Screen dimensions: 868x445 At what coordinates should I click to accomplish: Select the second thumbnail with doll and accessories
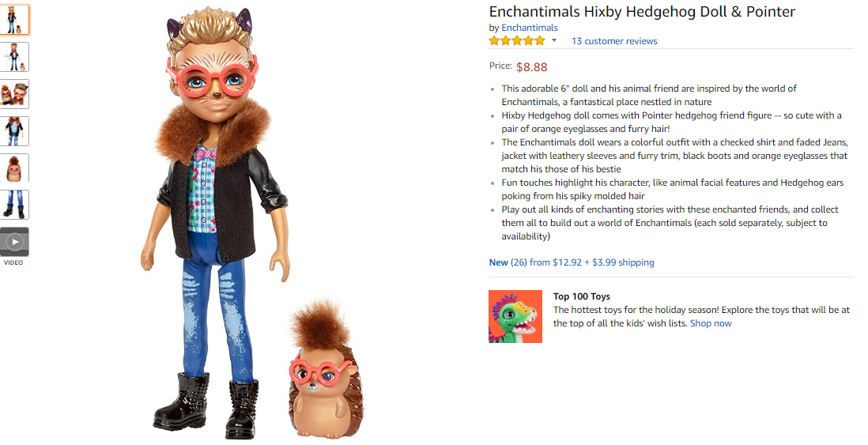pos(14,57)
